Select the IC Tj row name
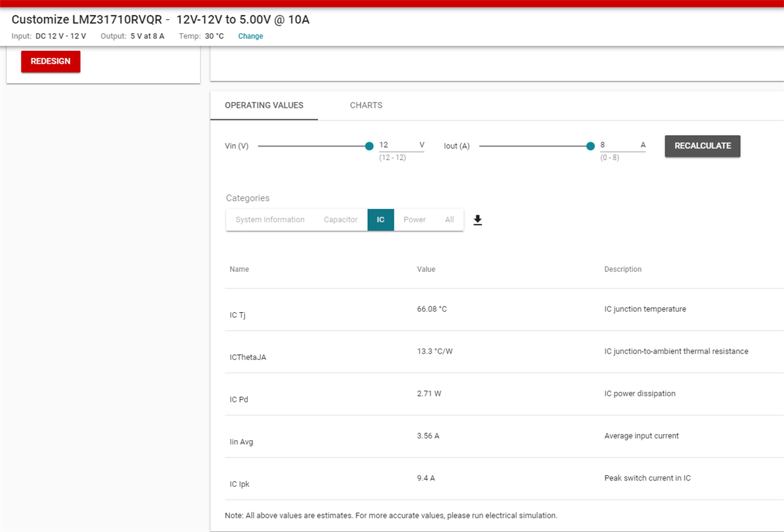 (x=237, y=315)
